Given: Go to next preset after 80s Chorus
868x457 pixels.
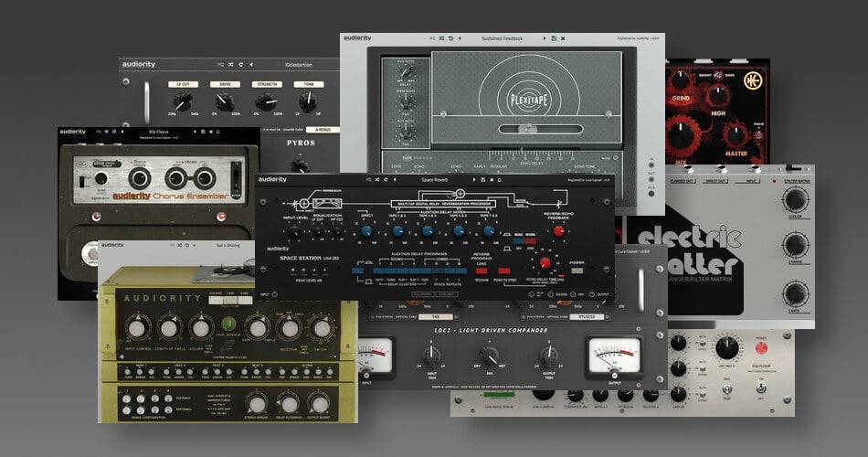Looking at the screenshot, I should pyautogui.click(x=195, y=132).
